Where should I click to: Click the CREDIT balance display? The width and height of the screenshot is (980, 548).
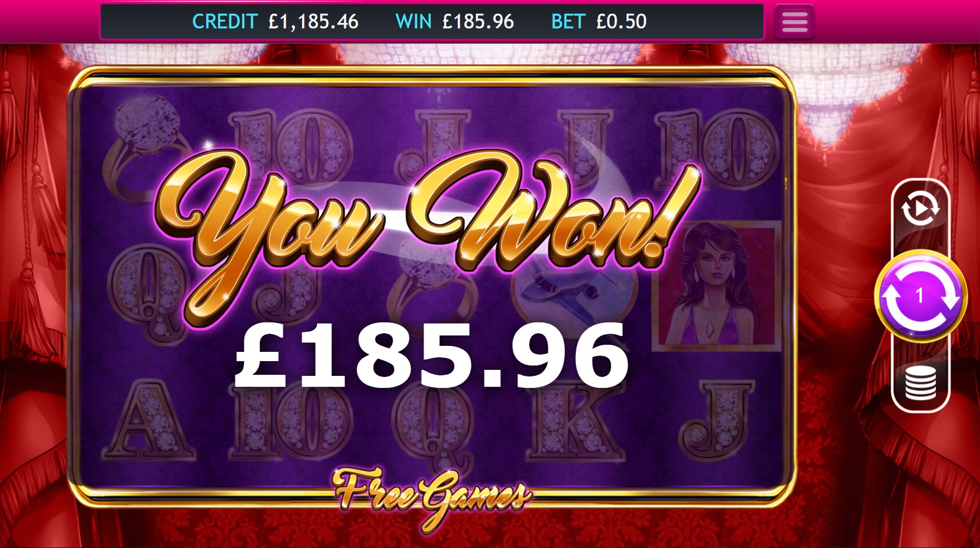tap(275, 22)
